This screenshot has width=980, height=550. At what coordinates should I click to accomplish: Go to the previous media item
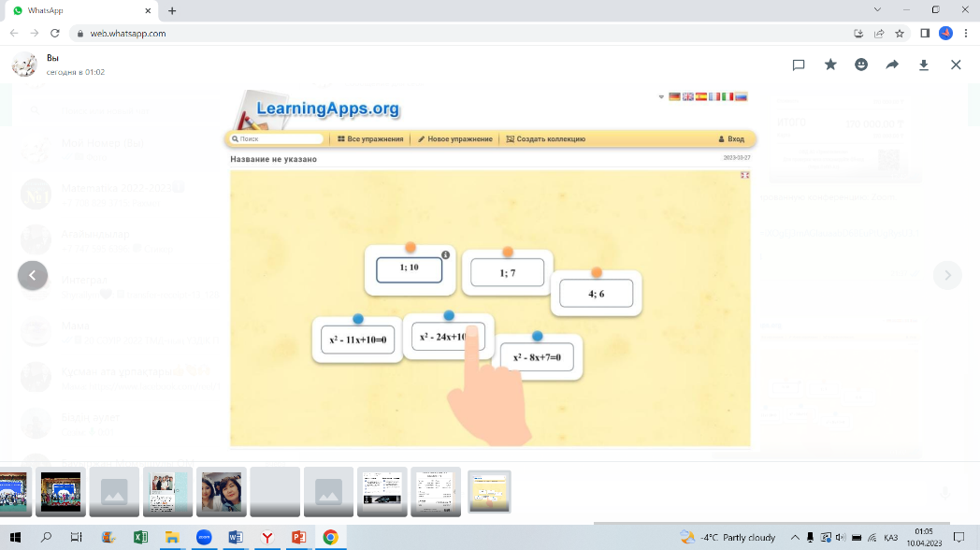point(33,276)
